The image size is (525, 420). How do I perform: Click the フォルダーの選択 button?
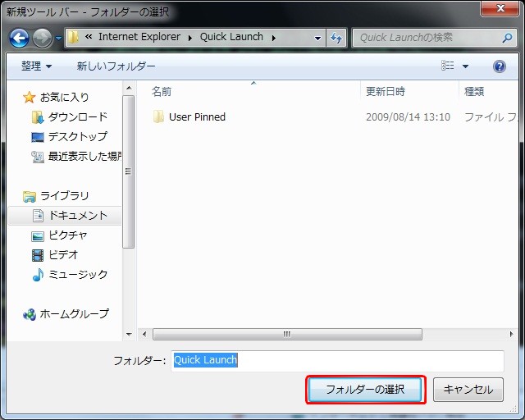point(366,390)
